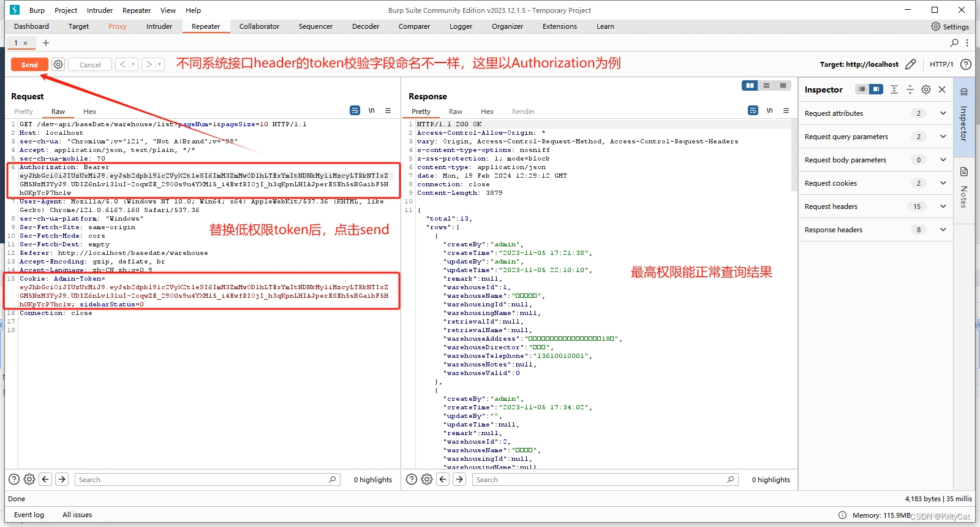Toggle response non-printable characters \n
Viewport: 980px width, 527px height.
pos(770,110)
